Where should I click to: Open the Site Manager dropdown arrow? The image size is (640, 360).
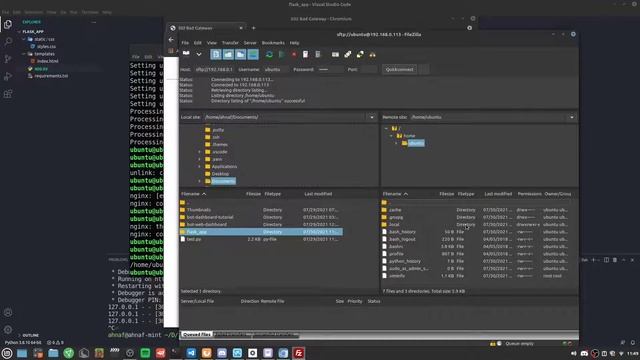coord(199,54)
